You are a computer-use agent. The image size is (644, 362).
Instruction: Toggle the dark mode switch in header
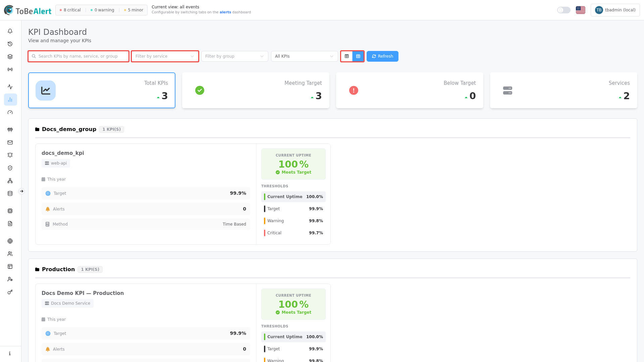point(563,10)
